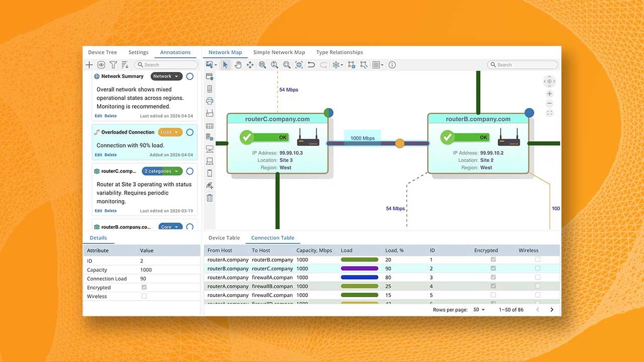Click Delete on Overloaded Connection annotation
This screenshot has width=644, height=362.
111,155
